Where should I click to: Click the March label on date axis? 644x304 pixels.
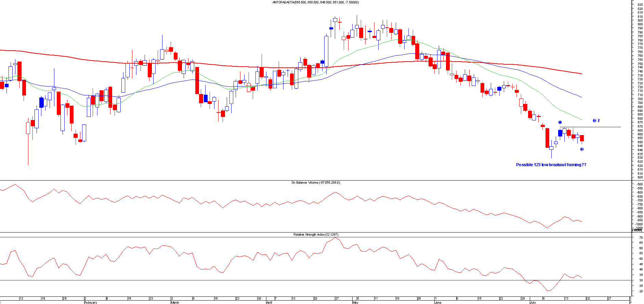[175, 302]
